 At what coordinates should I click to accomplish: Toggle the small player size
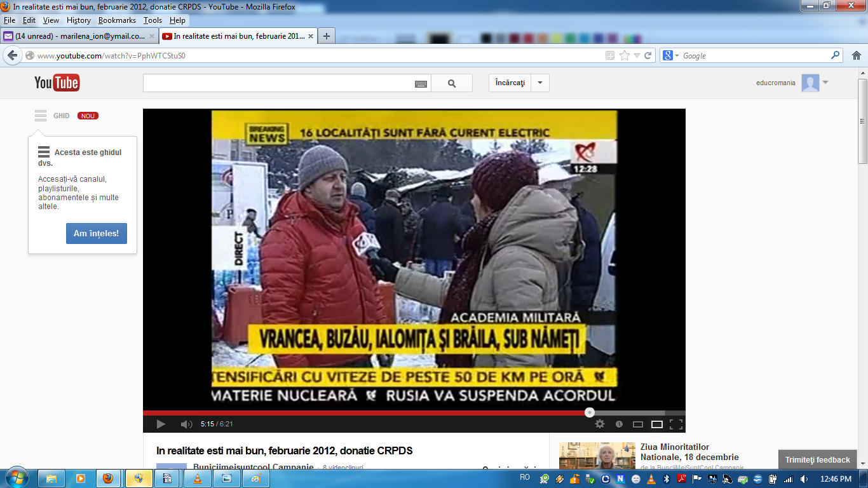tap(638, 424)
